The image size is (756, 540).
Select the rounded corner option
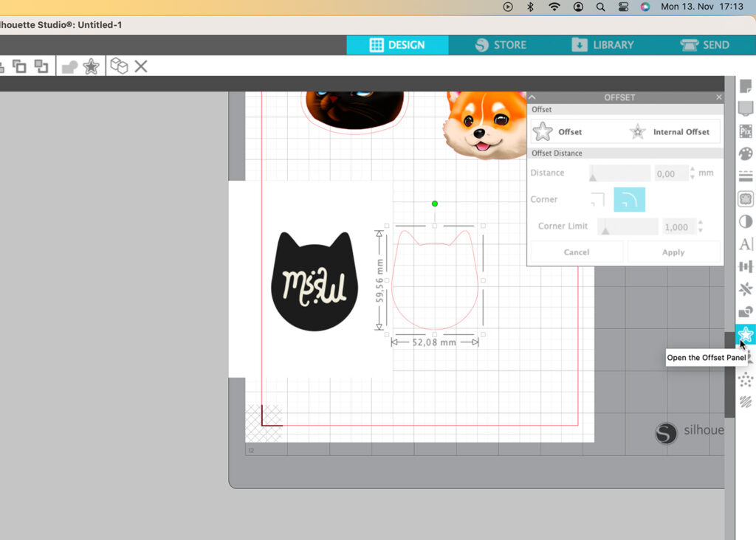[629, 199]
